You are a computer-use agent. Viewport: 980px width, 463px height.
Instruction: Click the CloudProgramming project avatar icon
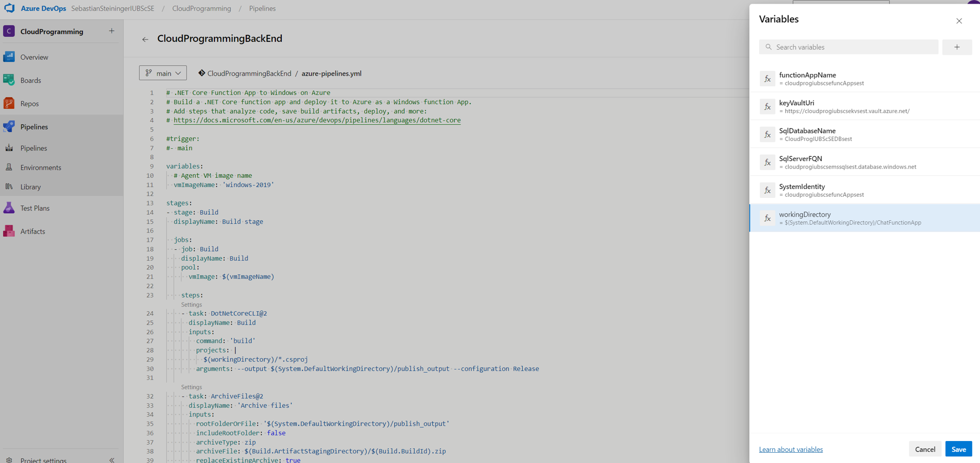[x=9, y=31]
